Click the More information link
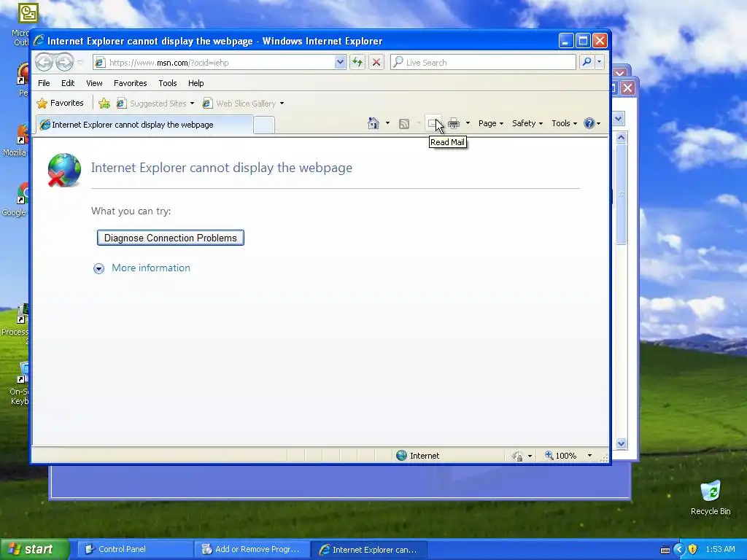747x560 pixels. (x=150, y=268)
